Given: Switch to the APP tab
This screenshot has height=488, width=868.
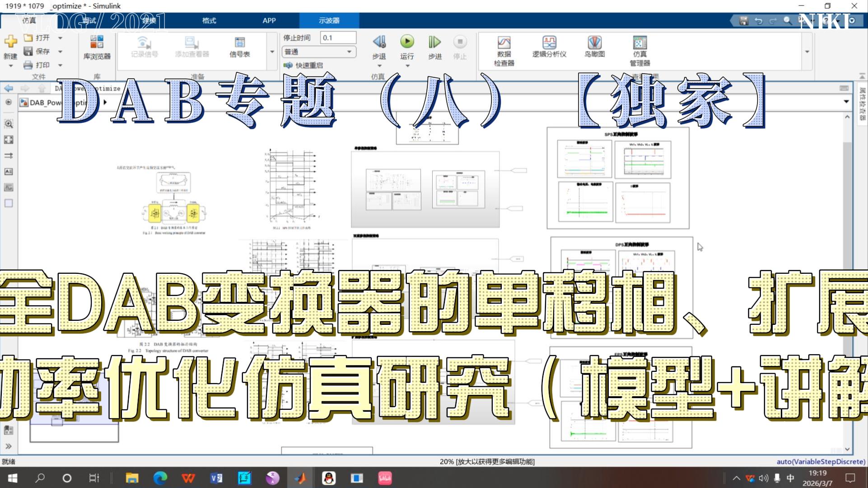Looking at the screenshot, I should (269, 20).
